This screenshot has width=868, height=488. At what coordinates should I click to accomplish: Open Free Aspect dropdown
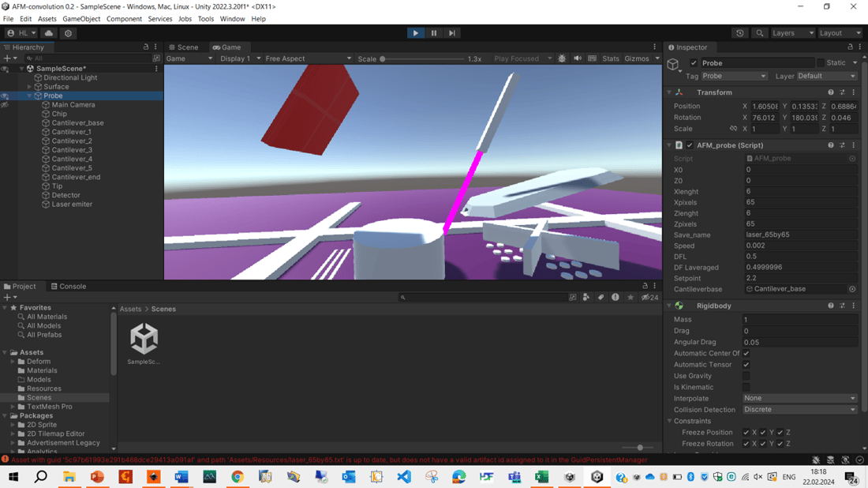click(308, 58)
